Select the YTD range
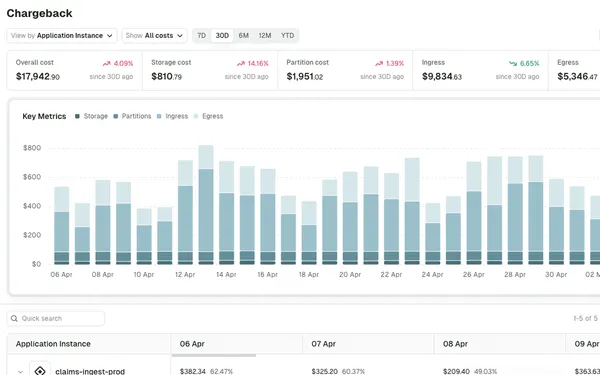 coord(287,36)
